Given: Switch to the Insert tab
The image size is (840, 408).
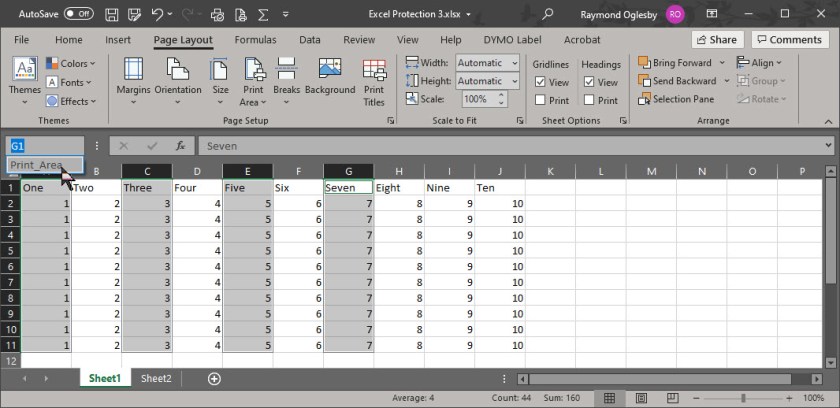Looking at the screenshot, I should coord(118,40).
